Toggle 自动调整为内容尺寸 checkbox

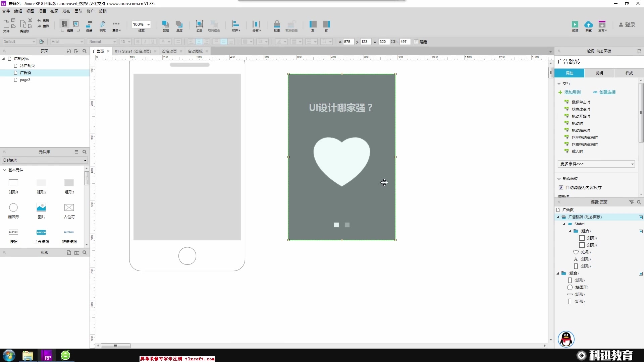(561, 188)
